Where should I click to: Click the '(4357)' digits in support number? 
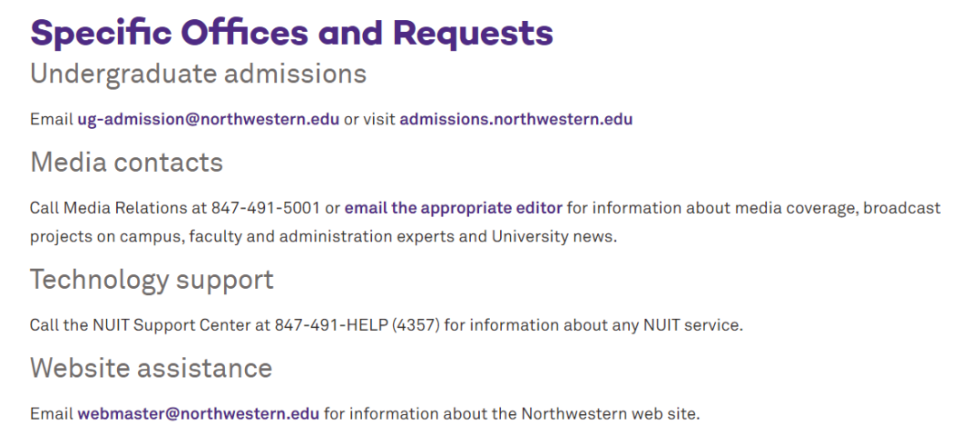416,325
